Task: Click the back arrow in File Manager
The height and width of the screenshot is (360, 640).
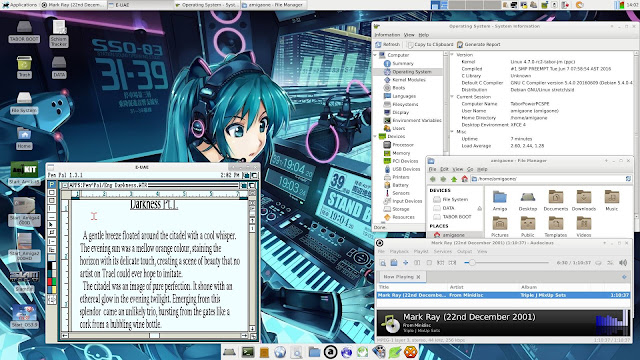Action: [433, 179]
